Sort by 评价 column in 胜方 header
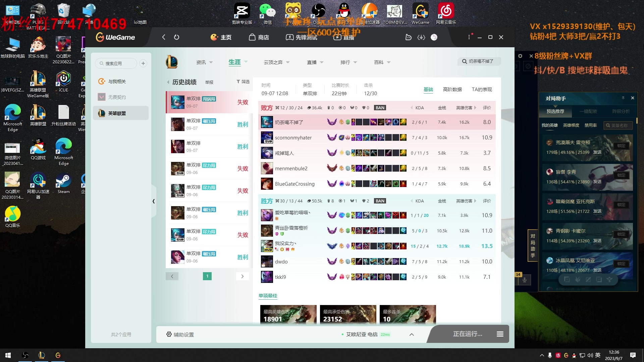The width and height of the screenshot is (644, 362). 487,201
